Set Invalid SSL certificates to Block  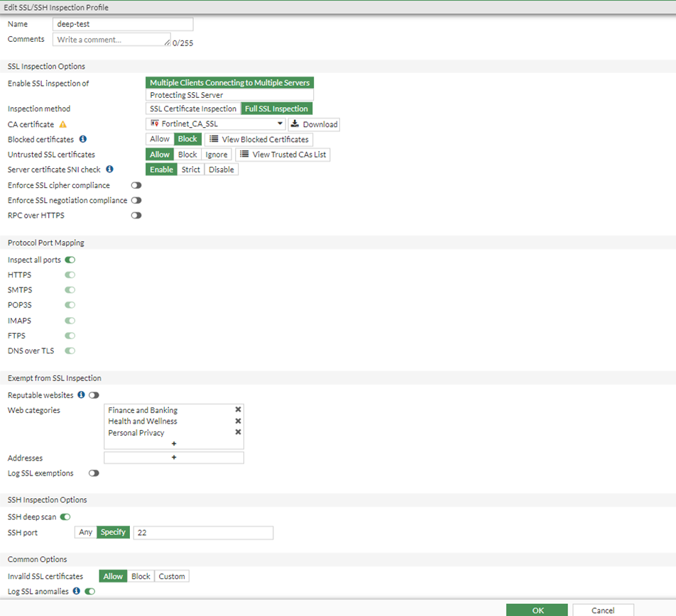click(141, 576)
